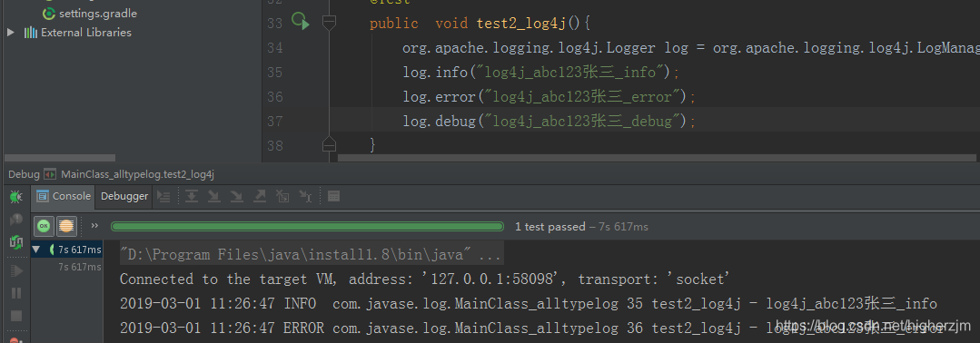Collapse the test result tree arrow
980x343 pixels.
click(35, 250)
